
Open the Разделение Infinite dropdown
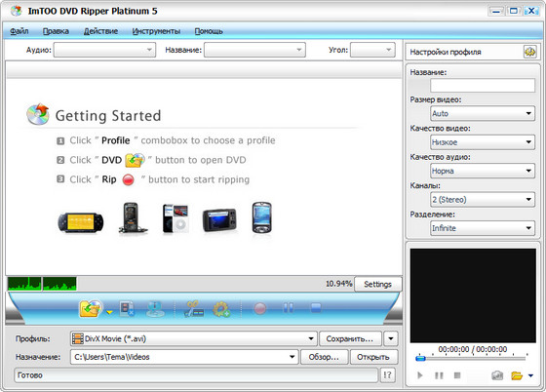[483, 228]
